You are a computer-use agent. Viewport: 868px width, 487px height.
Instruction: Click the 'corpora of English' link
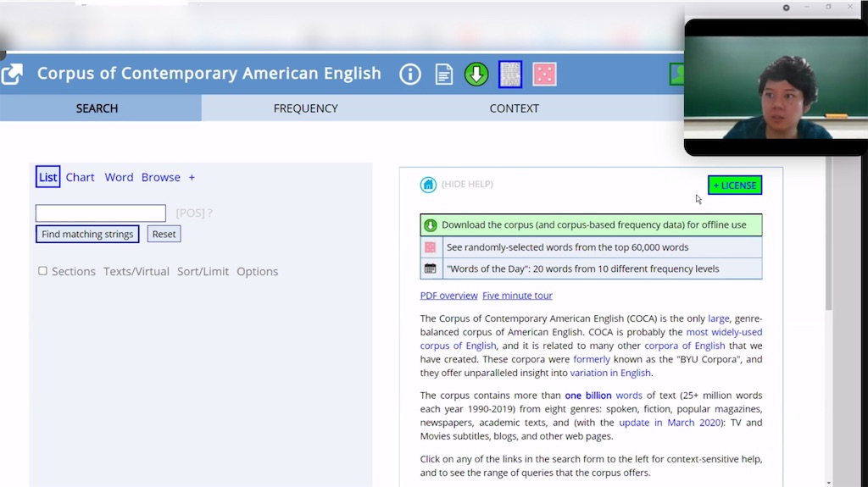pyautogui.click(x=685, y=346)
